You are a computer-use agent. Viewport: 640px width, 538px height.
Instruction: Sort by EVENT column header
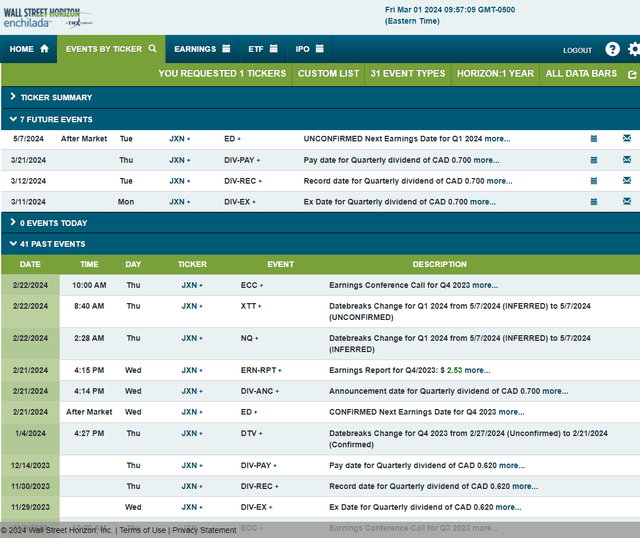280,265
